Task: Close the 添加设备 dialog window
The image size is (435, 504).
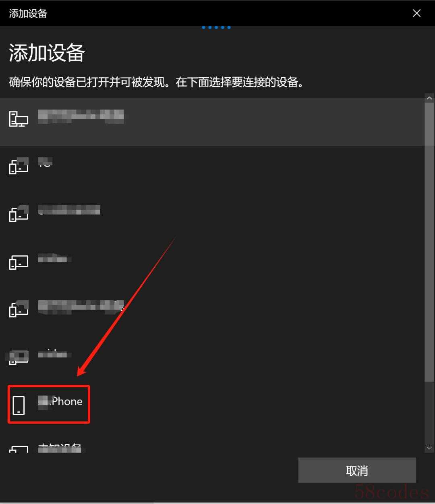Action: [x=416, y=13]
